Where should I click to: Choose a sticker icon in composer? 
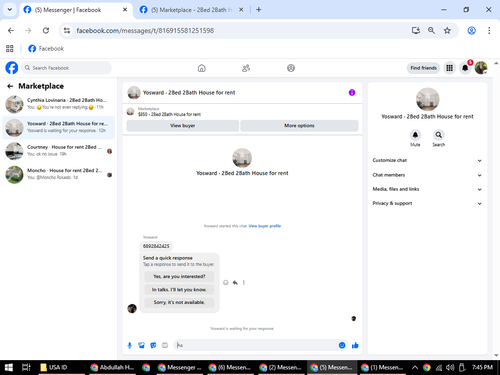pyautogui.click(x=153, y=345)
